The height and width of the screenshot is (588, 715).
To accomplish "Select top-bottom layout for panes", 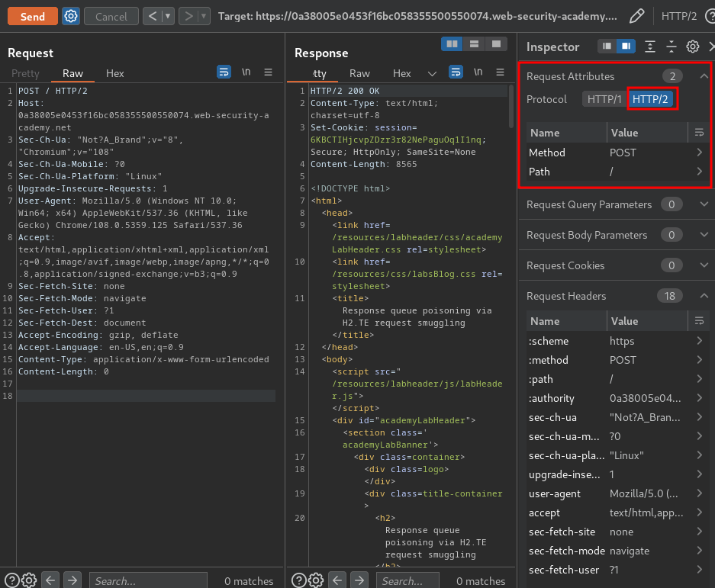I will click(x=474, y=43).
